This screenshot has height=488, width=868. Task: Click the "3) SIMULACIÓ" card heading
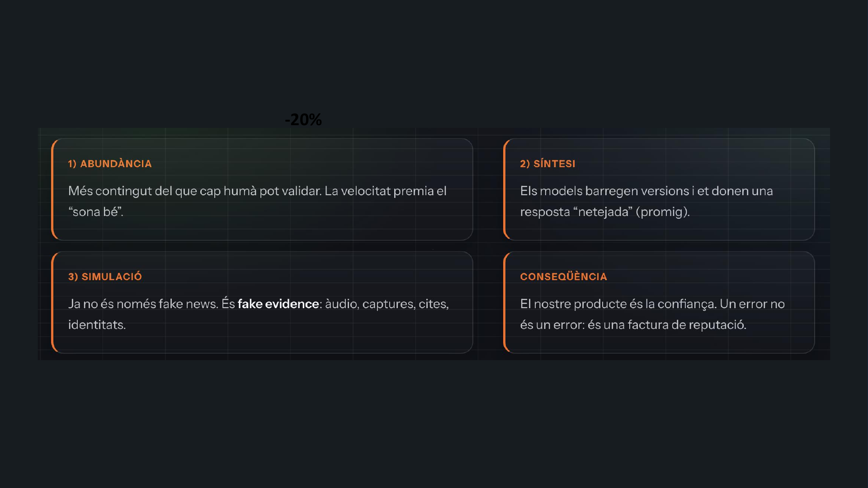[105, 277]
